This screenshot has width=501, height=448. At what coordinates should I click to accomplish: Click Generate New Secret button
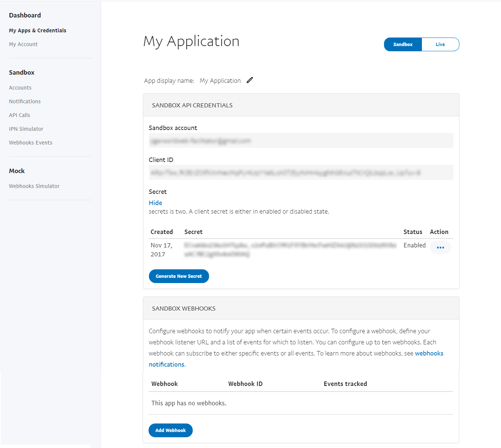(x=179, y=276)
